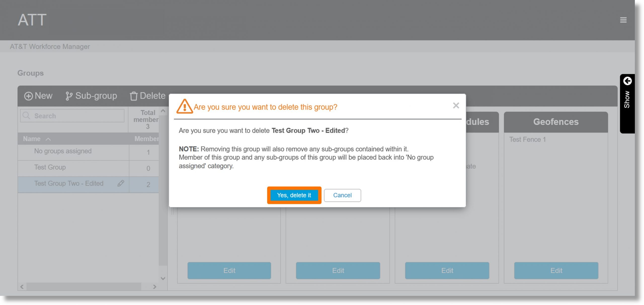Viewport: 644px width, 305px height.
Task: Click the Show panel arrow icon
Action: tap(628, 81)
